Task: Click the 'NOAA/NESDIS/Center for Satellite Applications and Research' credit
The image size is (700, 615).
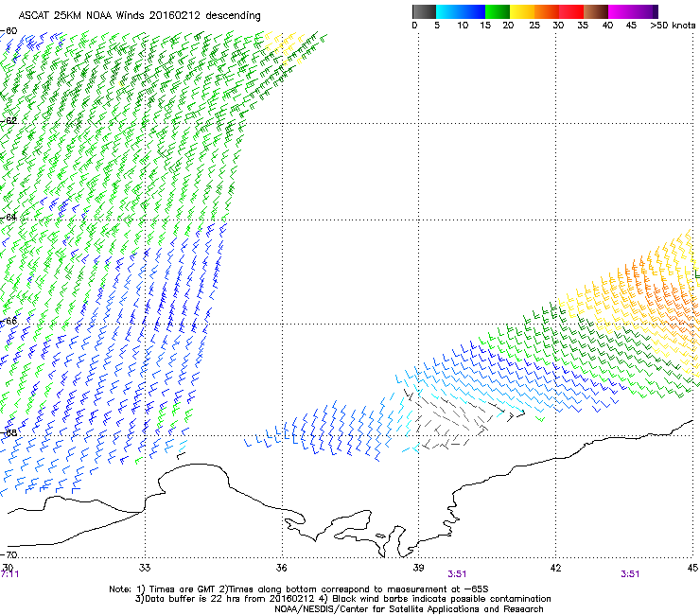Action: click(409, 608)
